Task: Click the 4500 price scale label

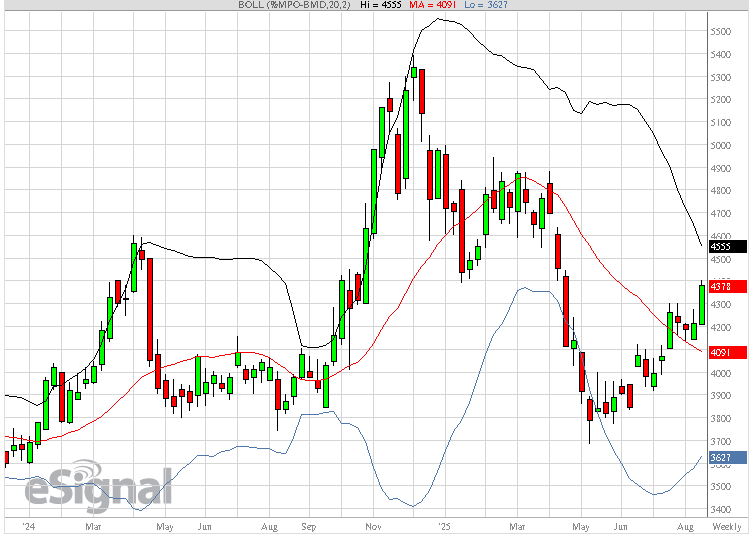Action: 721,259
